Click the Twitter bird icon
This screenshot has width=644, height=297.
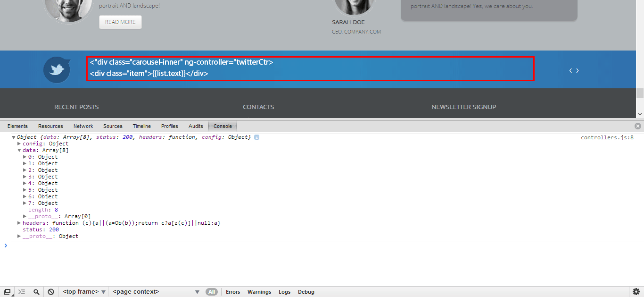56,69
